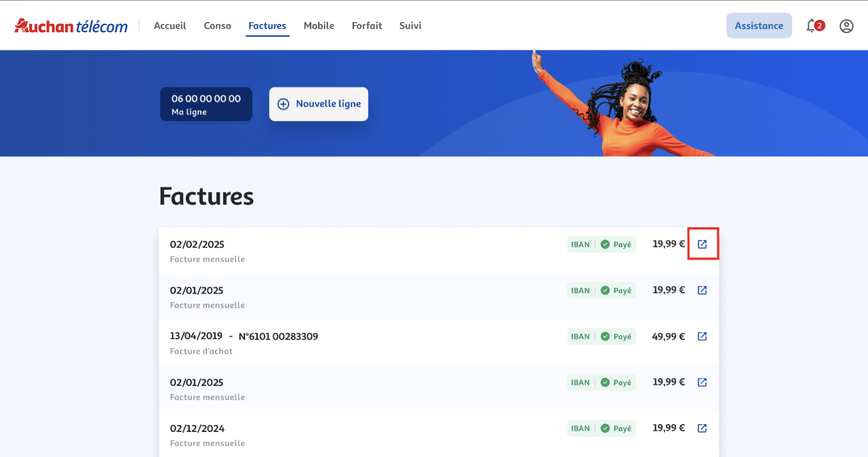
Task: Click the plus icon in Nouvelle ligne
Action: [283, 104]
